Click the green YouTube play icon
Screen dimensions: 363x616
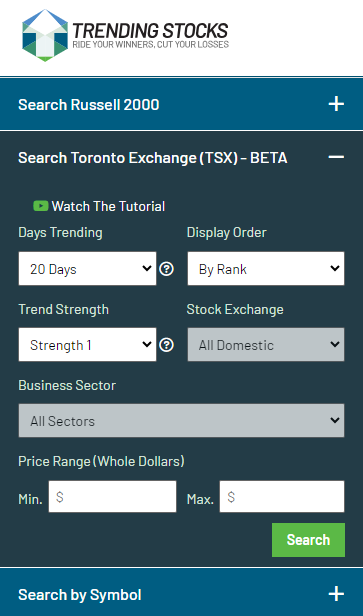click(x=41, y=206)
